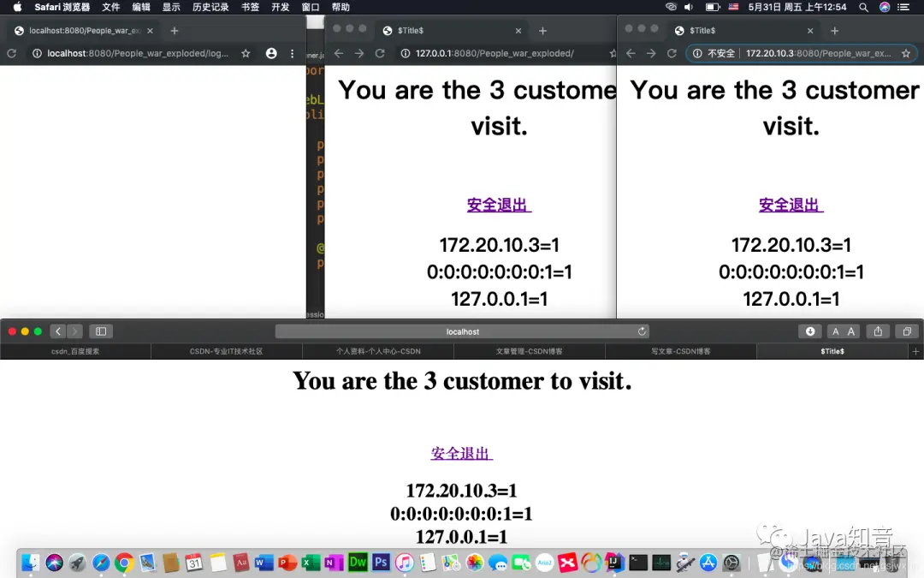The width and height of the screenshot is (924, 578).
Task: Open Dreamweaver from the Dock
Action: point(358,563)
